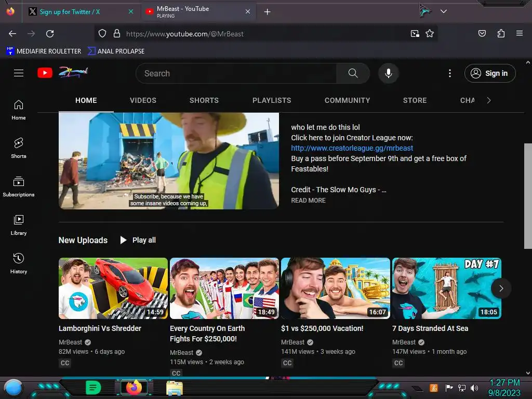532x399 pixels.
Task: Open the list all tabs dropdown
Action: click(444, 11)
